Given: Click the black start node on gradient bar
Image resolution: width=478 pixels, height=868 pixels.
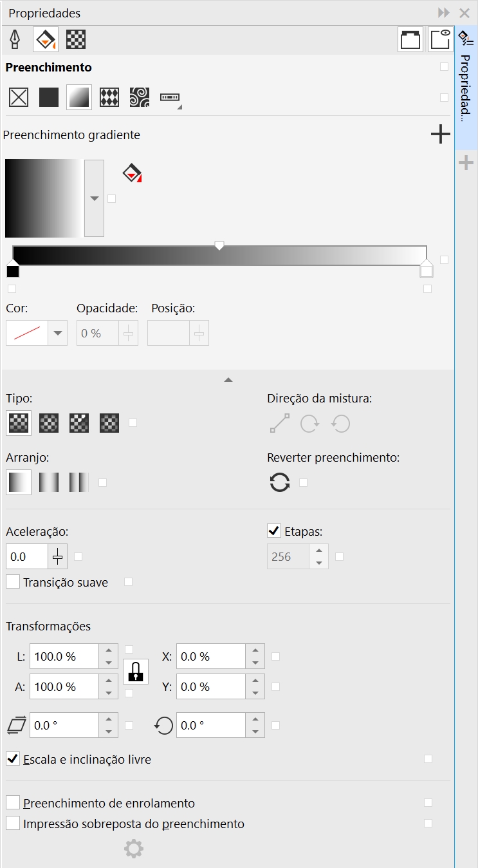Looking at the screenshot, I should click(x=13, y=270).
